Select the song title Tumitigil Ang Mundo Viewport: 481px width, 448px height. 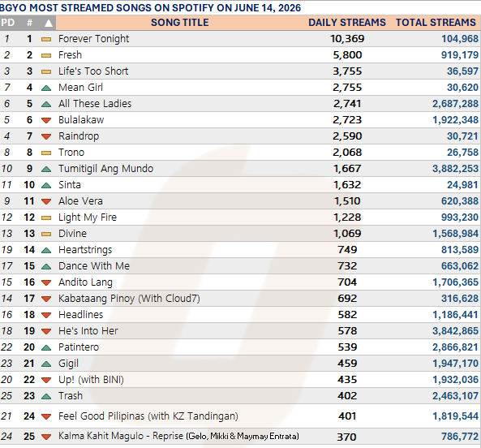(105, 169)
